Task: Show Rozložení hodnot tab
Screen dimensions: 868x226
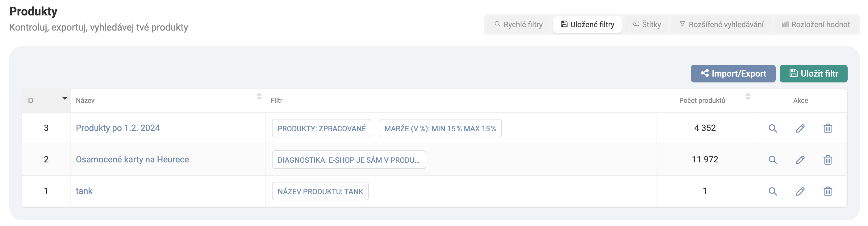Action: pyautogui.click(x=816, y=25)
